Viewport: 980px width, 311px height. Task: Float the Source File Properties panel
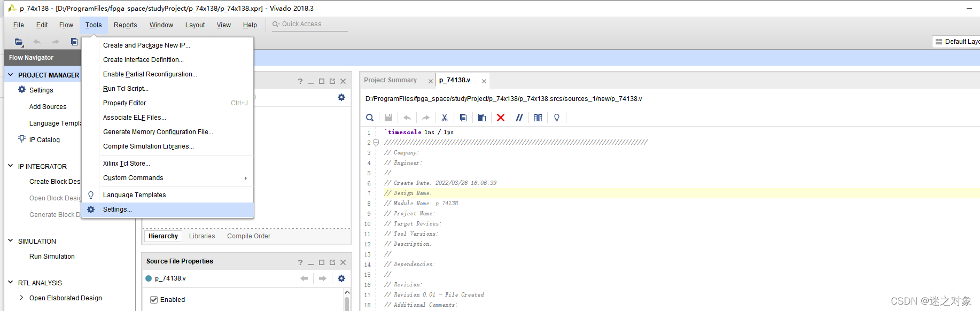(x=332, y=262)
